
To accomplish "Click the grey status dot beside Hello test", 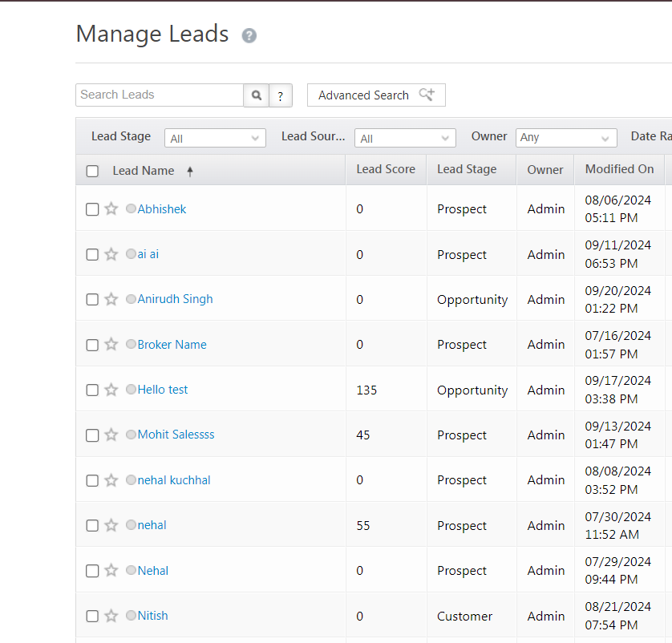I will click(x=131, y=389).
